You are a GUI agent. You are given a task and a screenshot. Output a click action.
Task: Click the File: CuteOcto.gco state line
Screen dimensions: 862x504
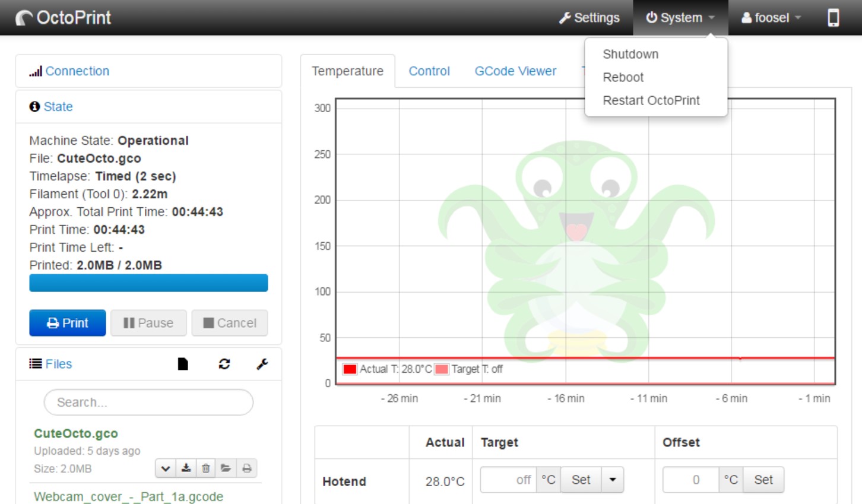[85, 159]
